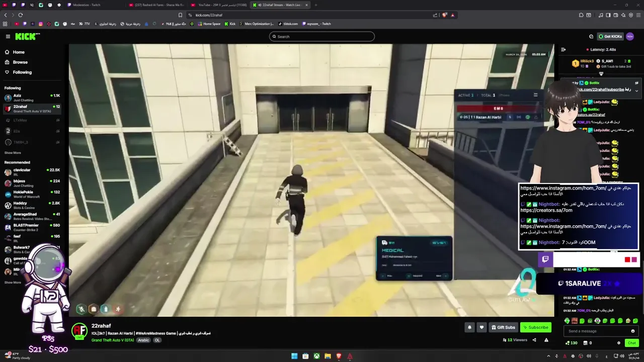The width and height of the screenshot is (644, 362).
Task: Click the 22rahaf streamer avatar
Action: point(79,331)
